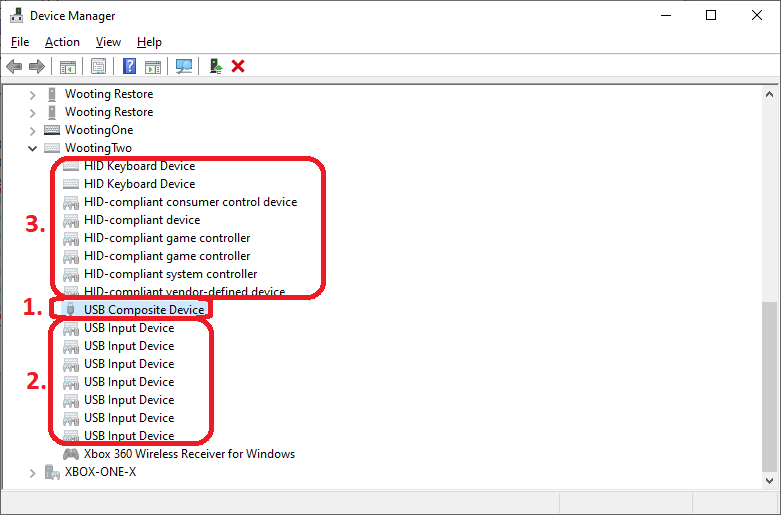Click the vertical scrollbar down arrow
The image size is (781, 515).
(x=770, y=481)
